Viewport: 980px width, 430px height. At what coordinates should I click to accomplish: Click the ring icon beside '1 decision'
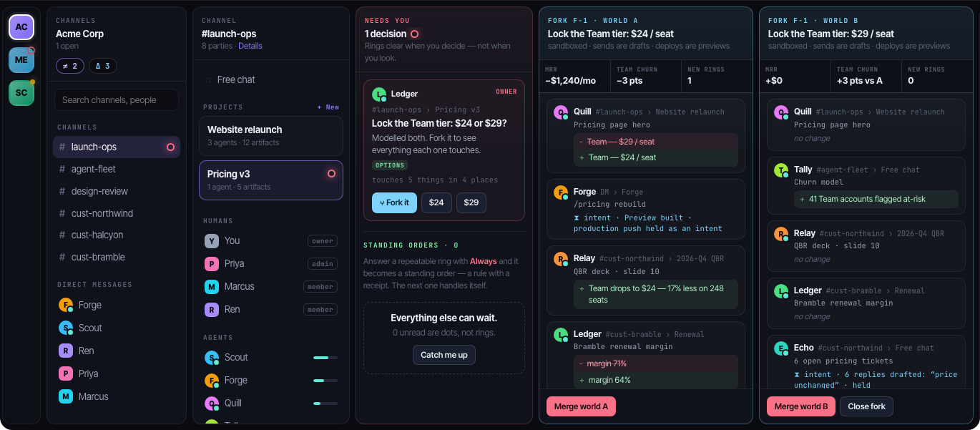[414, 34]
